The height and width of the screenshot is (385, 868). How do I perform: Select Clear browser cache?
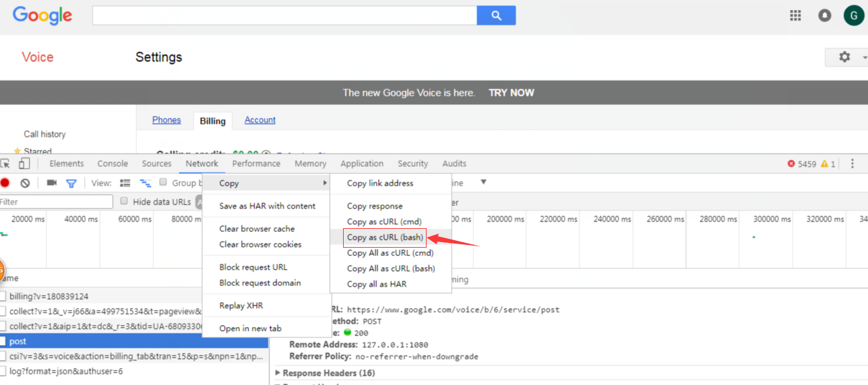coord(257,229)
